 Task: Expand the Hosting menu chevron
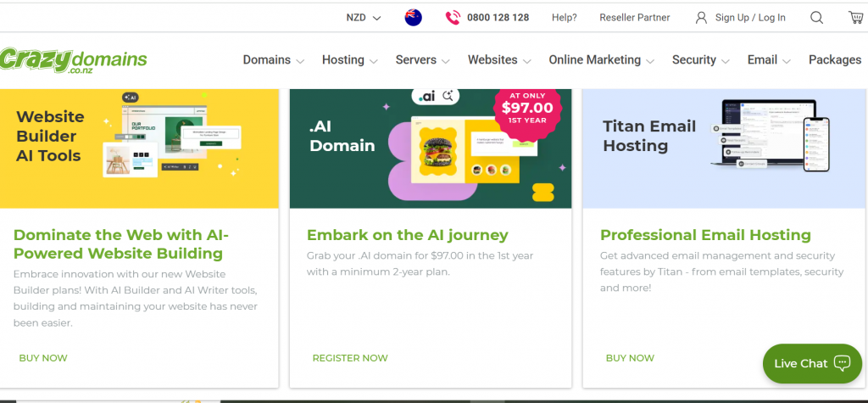(374, 61)
